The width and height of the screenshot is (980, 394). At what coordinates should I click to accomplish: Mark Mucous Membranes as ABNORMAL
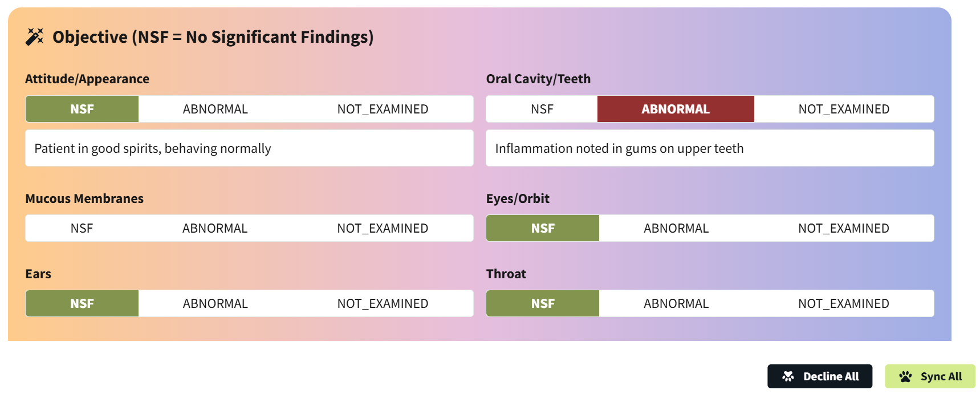(x=215, y=228)
